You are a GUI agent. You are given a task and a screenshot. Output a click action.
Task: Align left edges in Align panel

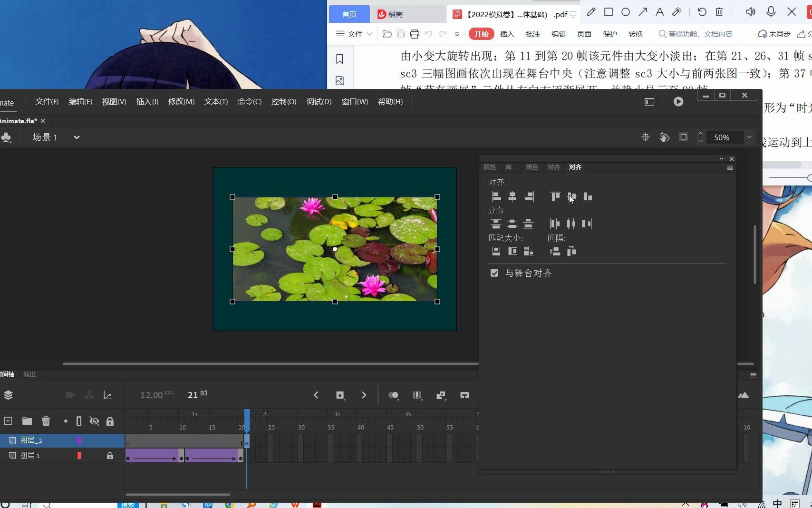pos(496,196)
